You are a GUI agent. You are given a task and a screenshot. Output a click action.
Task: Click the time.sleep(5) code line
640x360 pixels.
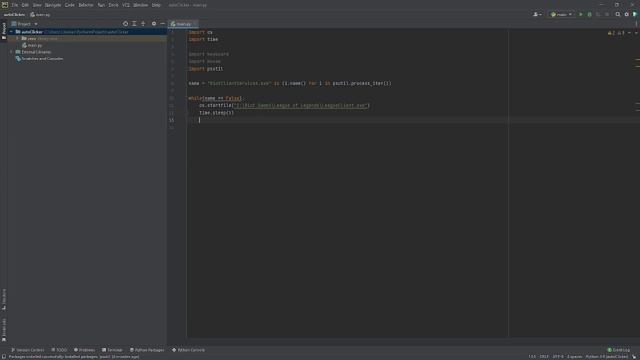coord(216,113)
